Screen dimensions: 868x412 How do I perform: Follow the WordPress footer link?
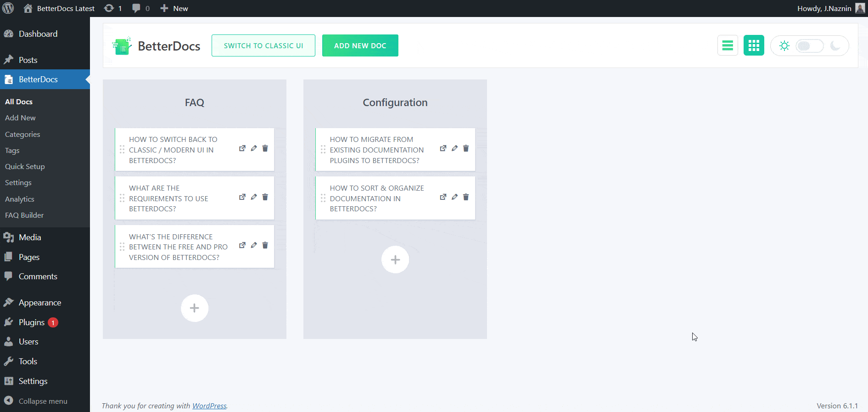[x=209, y=406]
